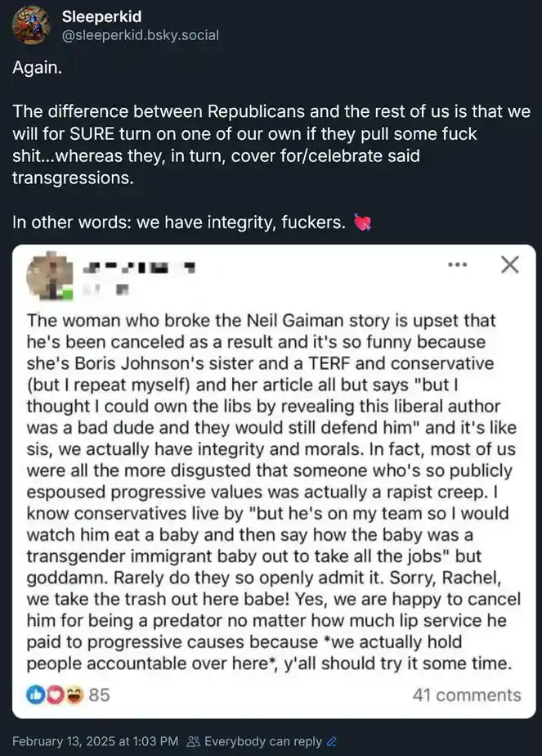The width and height of the screenshot is (542, 756).
Task: Click the blurred author name in embedded post
Action: [139, 268]
